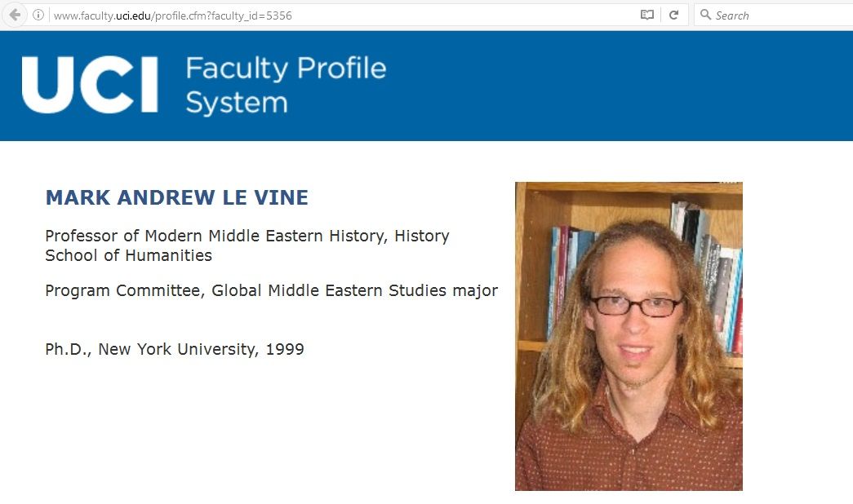Click the professor's profile photo
The image size is (853, 504).
(629, 335)
